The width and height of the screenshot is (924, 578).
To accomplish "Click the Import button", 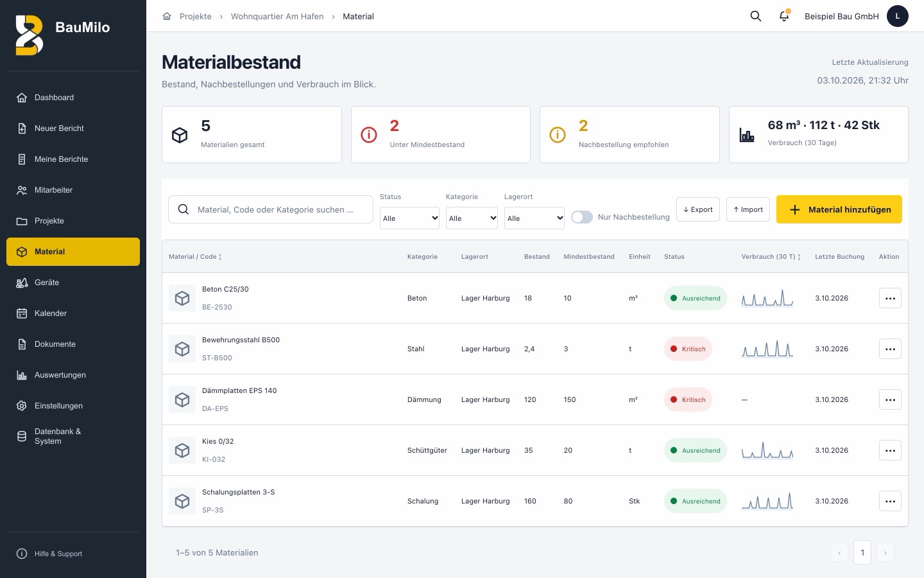I will click(748, 209).
